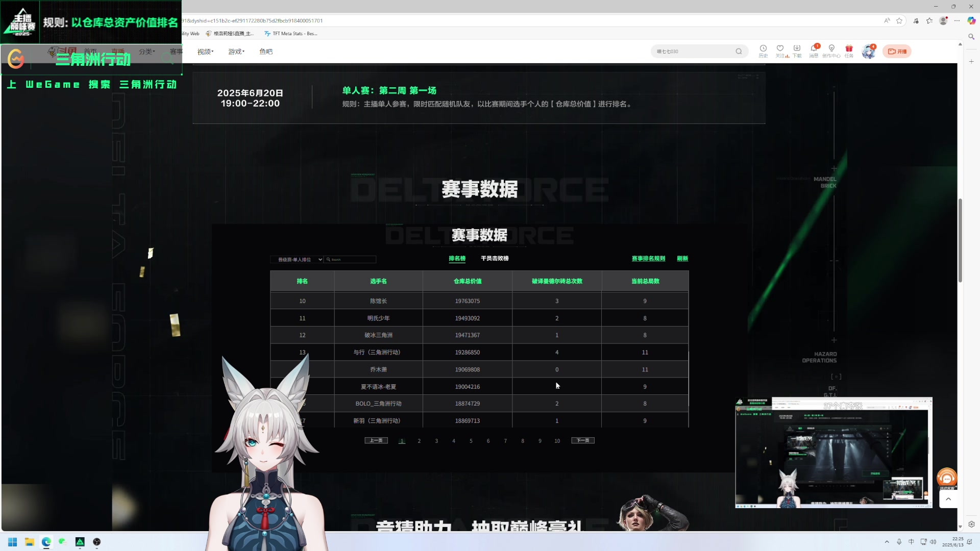Switch the 中 input method indicator
Image resolution: width=980 pixels, height=551 pixels.
click(911, 542)
